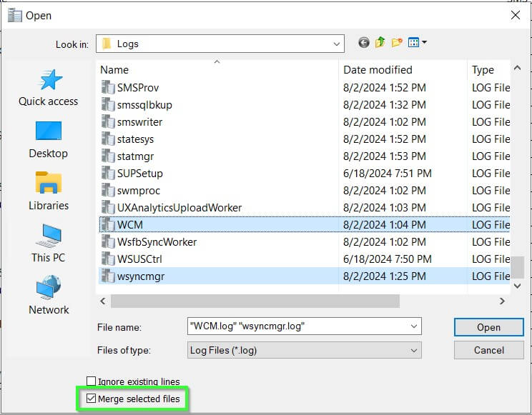Image resolution: width=532 pixels, height=415 pixels.
Task: Click LOG File type in swmproc row
Action: (x=491, y=191)
